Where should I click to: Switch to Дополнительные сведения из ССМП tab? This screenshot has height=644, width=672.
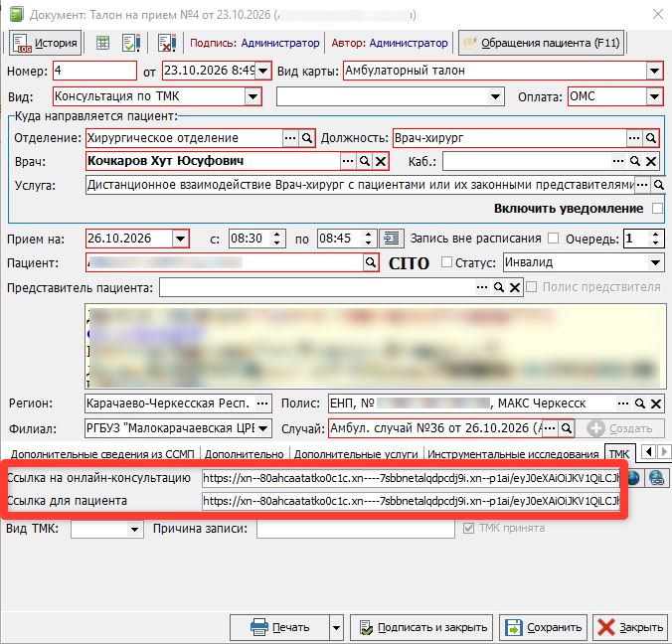(102, 454)
